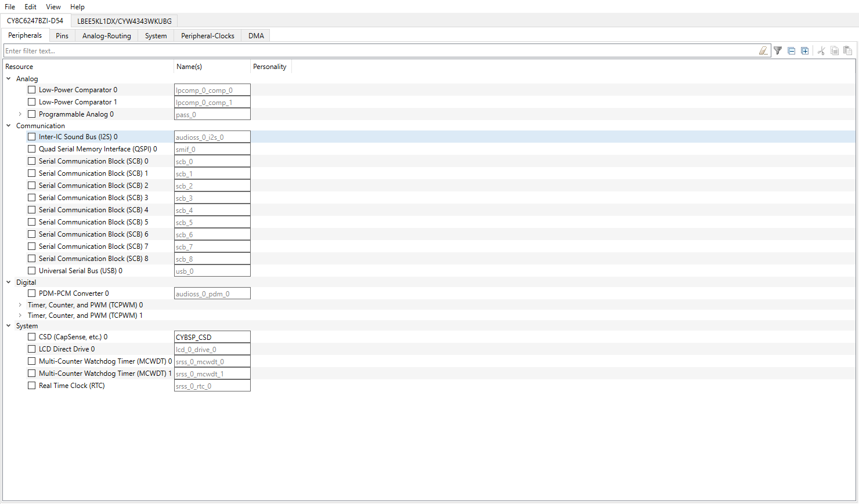Click the usb_0 name field
The width and height of the screenshot is (859, 504).
click(212, 271)
